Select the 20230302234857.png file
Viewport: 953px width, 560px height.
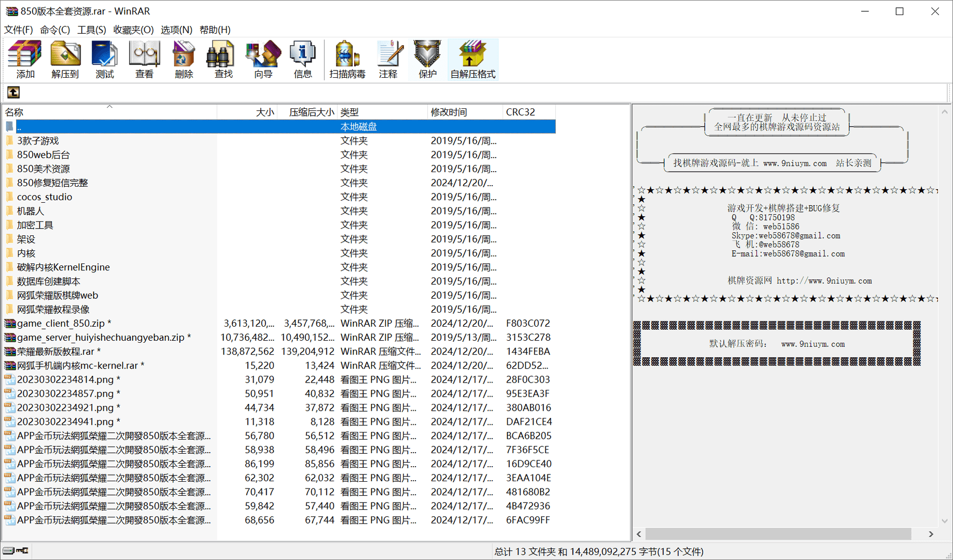pos(279,393)
